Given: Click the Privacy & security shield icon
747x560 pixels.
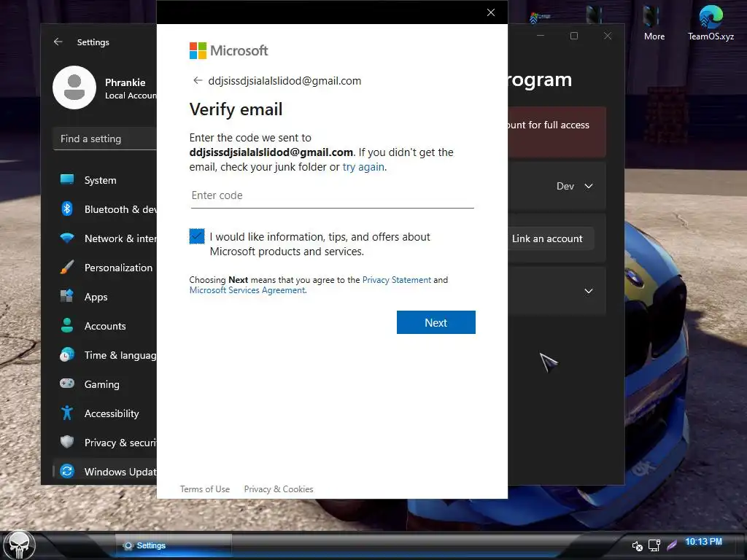Looking at the screenshot, I should (67, 442).
